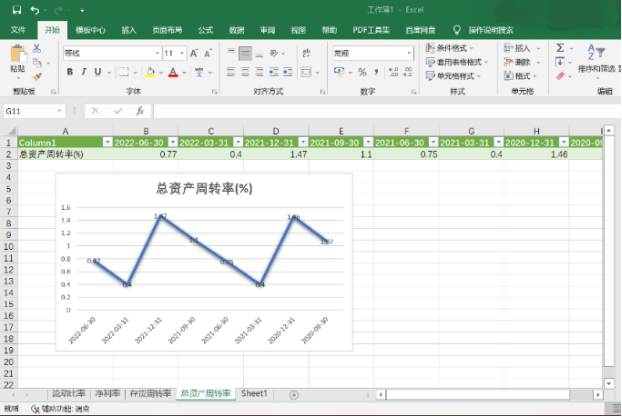Increase indent of cell
The height and width of the screenshot is (417, 622).
point(288,72)
